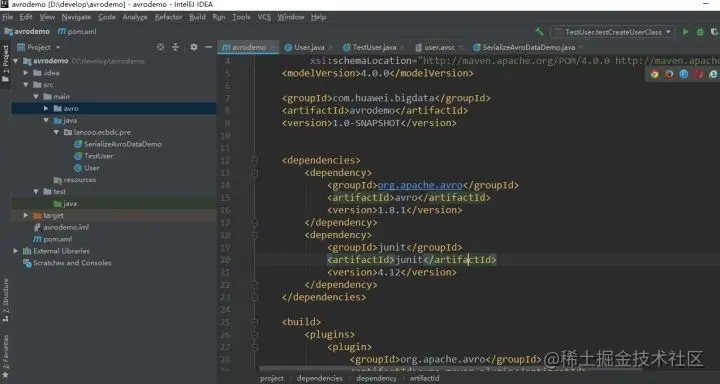
Task: Click the Build project hammer icon
Action: 540,32
